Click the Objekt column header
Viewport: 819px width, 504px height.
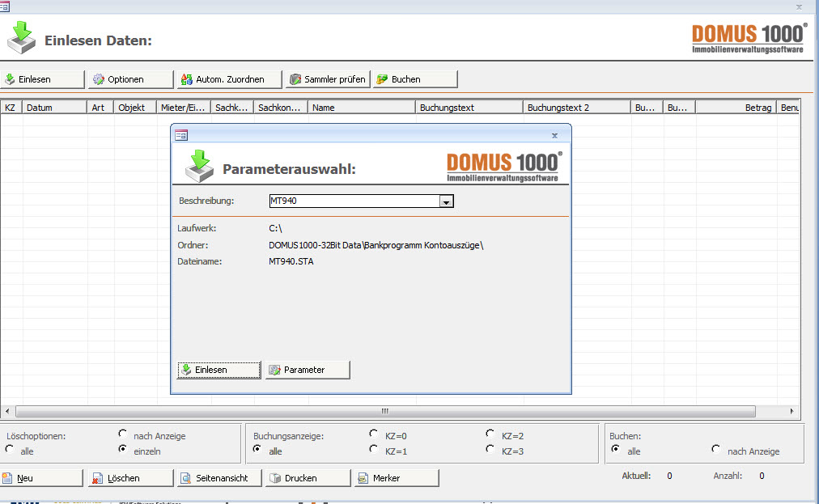click(135, 108)
